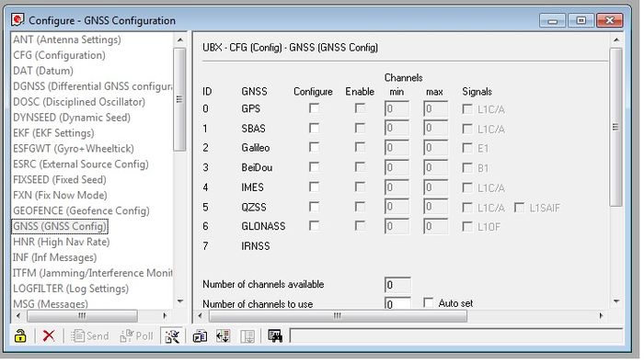Select MSG (Messages) in the list
This screenshot has width=644, height=363.
pyautogui.click(x=51, y=304)
